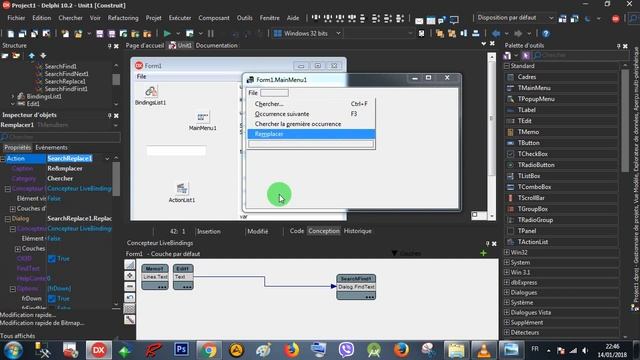Open Chrome from the taskbar
This screenshot has height=360, width=640.
click(x=209, y=350)
